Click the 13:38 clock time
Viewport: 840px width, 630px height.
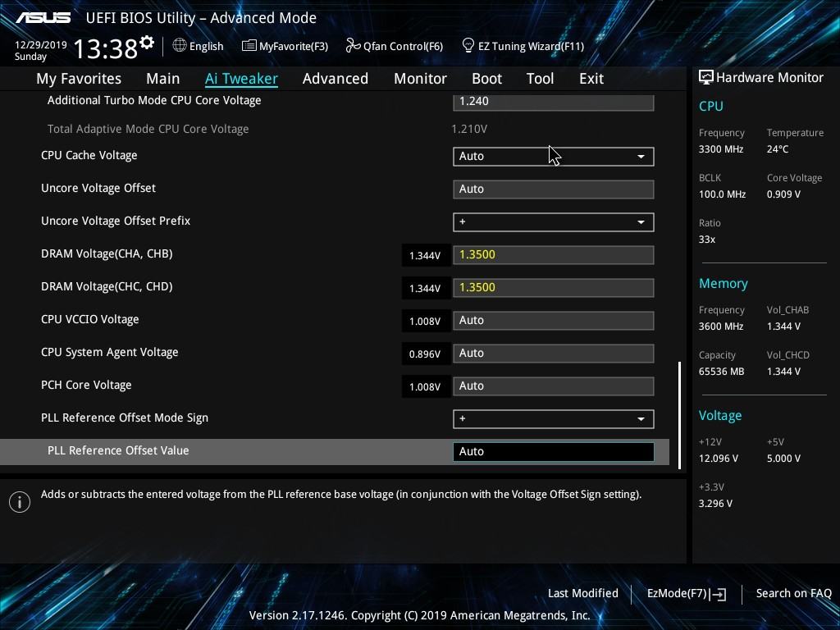tap(106, 49)
